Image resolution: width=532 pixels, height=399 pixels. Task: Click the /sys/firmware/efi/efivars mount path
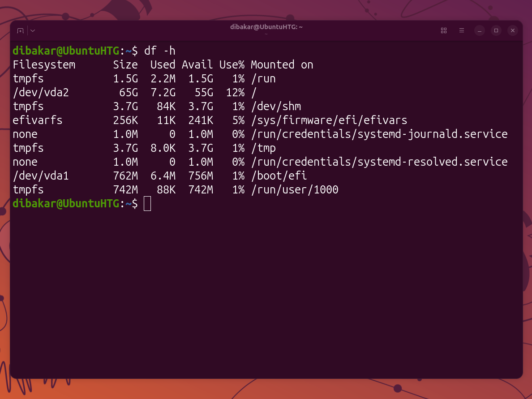point(329,120)
